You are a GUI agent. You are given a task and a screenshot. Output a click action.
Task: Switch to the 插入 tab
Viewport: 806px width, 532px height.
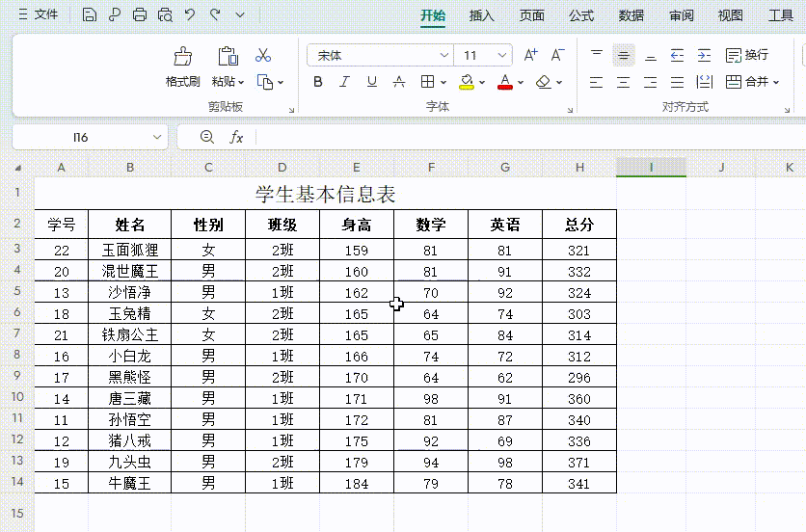482,15
